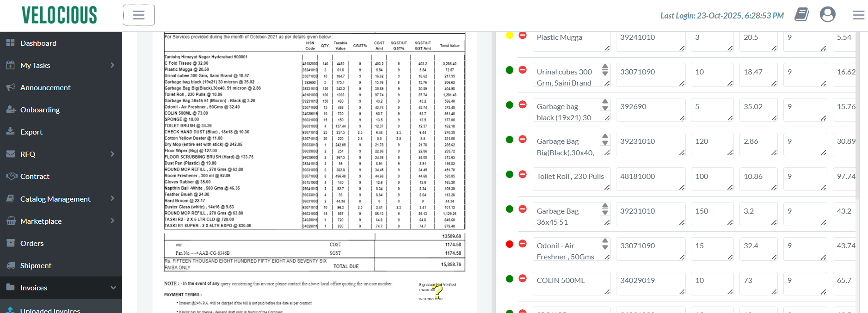Click the Invoices folder icon

11,287
